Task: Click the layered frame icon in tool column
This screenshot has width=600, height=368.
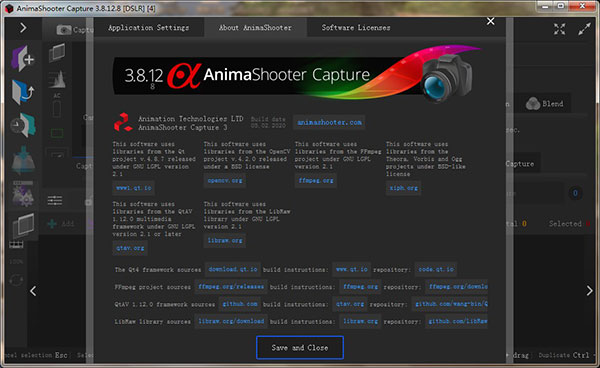Action: [57, 53]
